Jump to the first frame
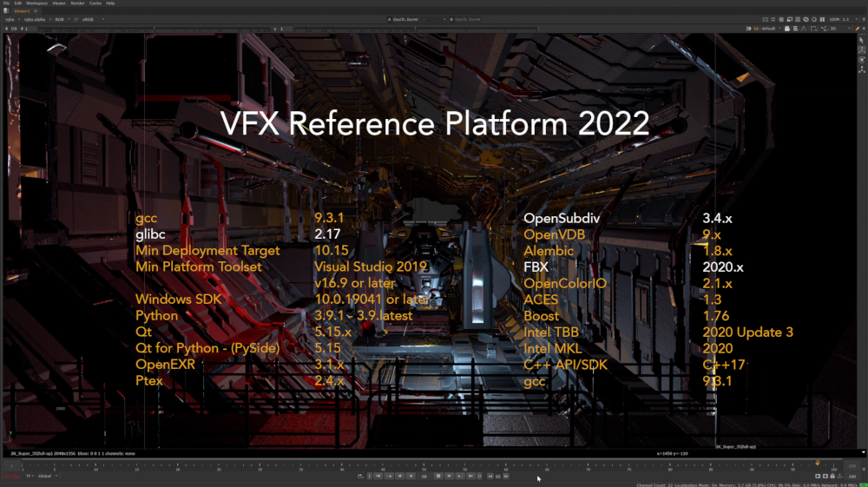Screen dimensions: 868x487 point(378,476)
